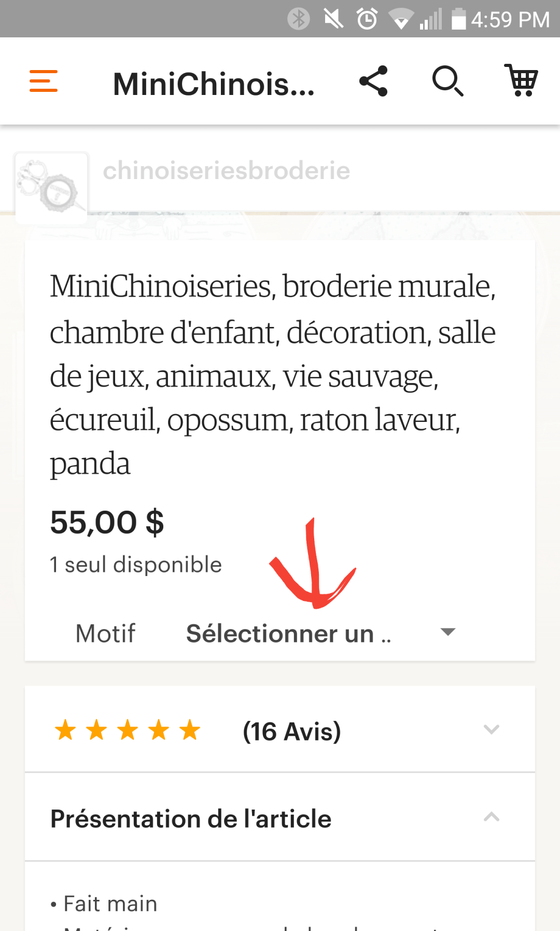
Task: Open the (16 Avis) reviews
Action: pyautogui.click(x=292, y=731)
